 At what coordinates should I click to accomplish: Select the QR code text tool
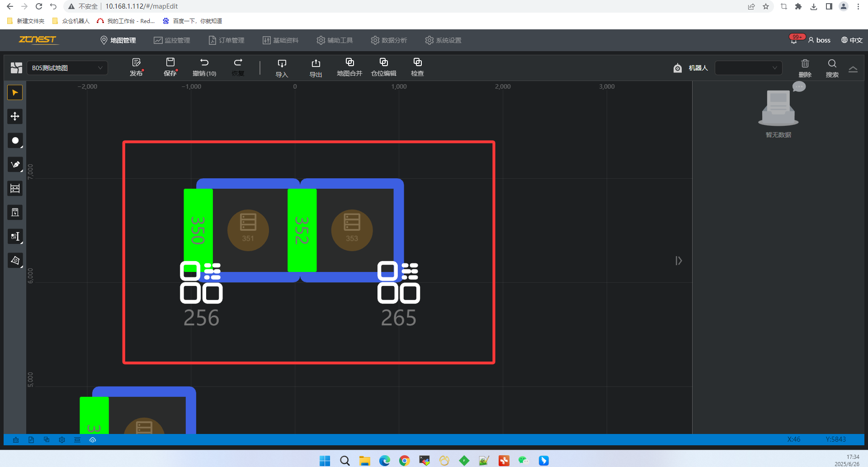(15, 237)
